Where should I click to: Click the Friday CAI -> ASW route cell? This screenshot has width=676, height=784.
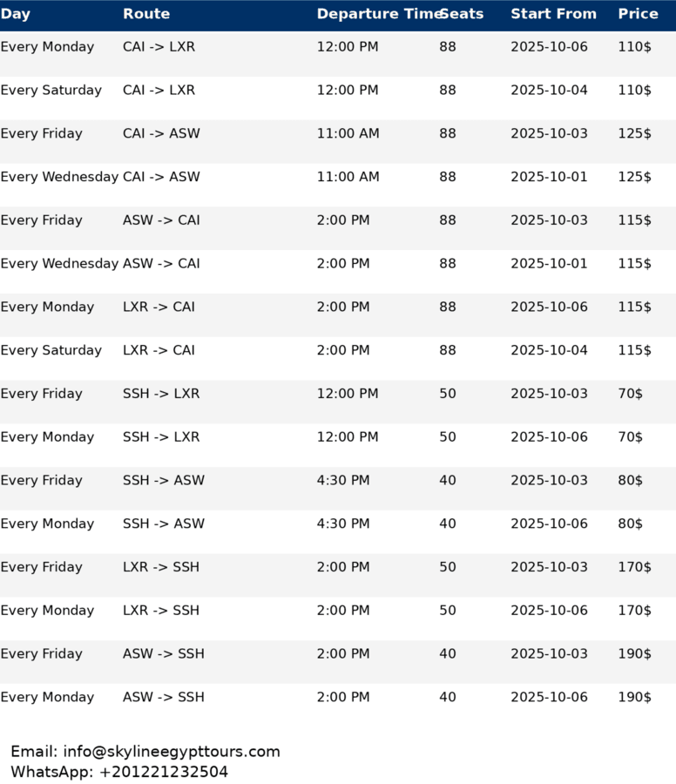[x=161, y=133]
